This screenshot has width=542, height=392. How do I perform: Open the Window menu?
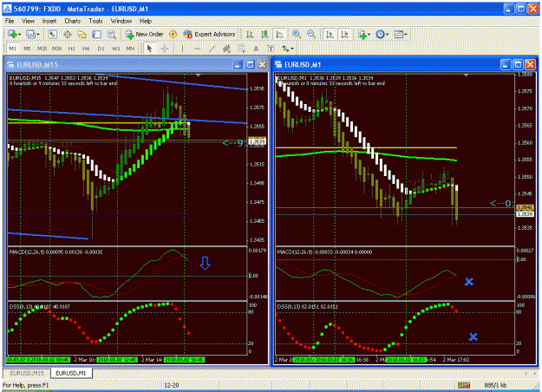[x=121, y=21]
